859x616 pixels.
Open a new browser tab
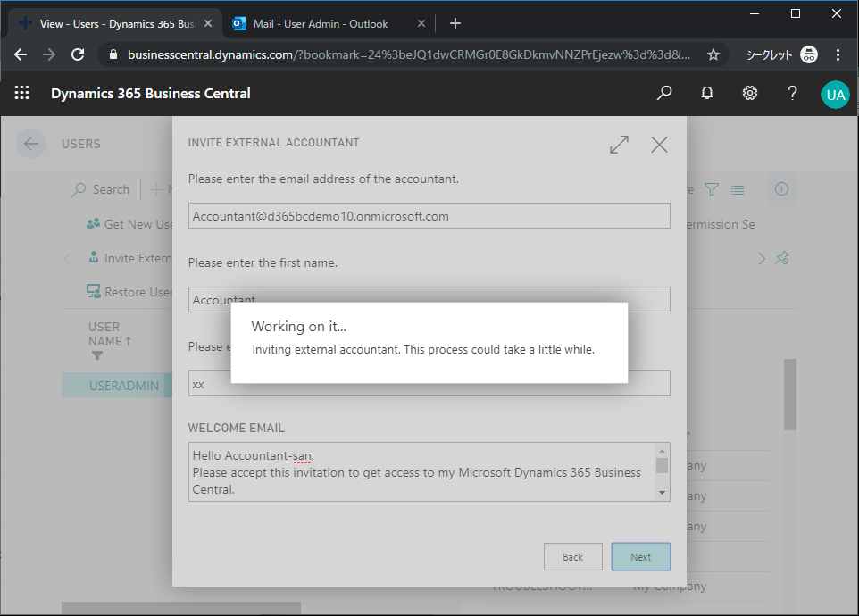(455, 23)
